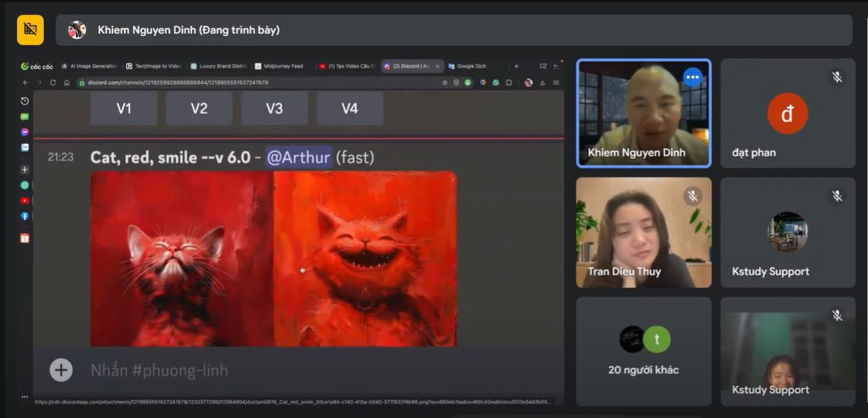Click the muted mic icon on đạt phan's tile
Image resolution: width=868 pixels, height=418 pixels.
coord(837,77)
